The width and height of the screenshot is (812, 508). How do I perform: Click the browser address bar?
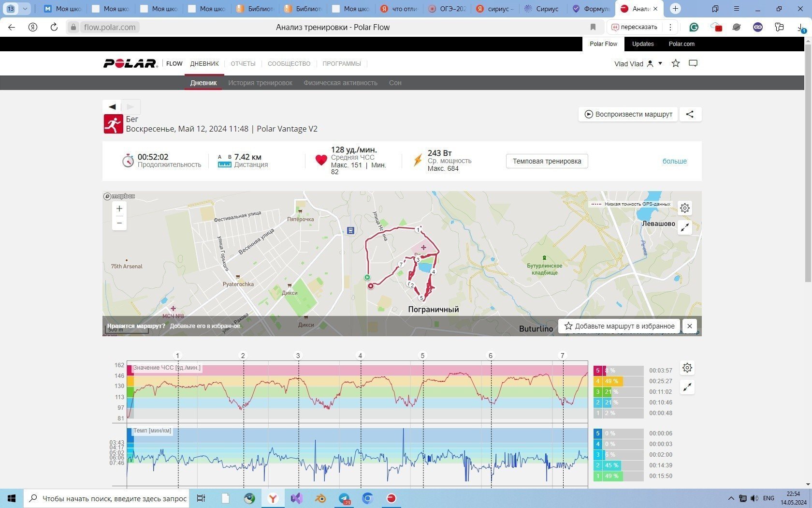click(333, 27)
